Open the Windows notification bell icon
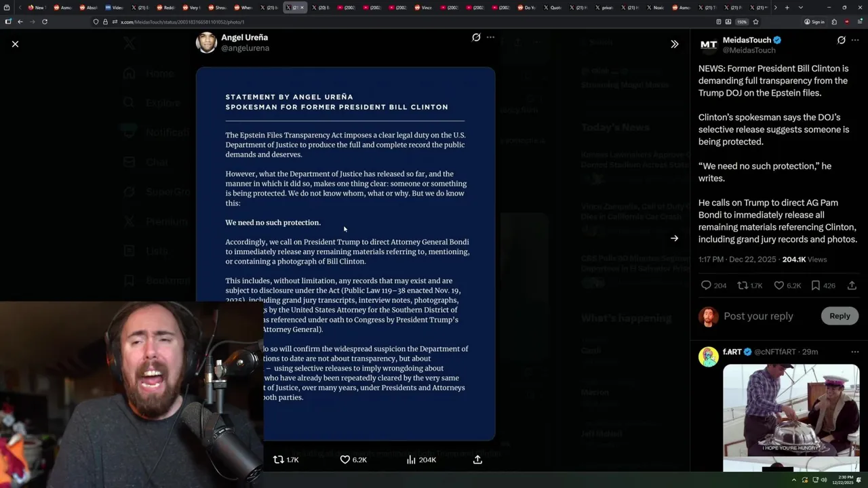The width and height of the screenshot is (868, 488). [859, 480]
